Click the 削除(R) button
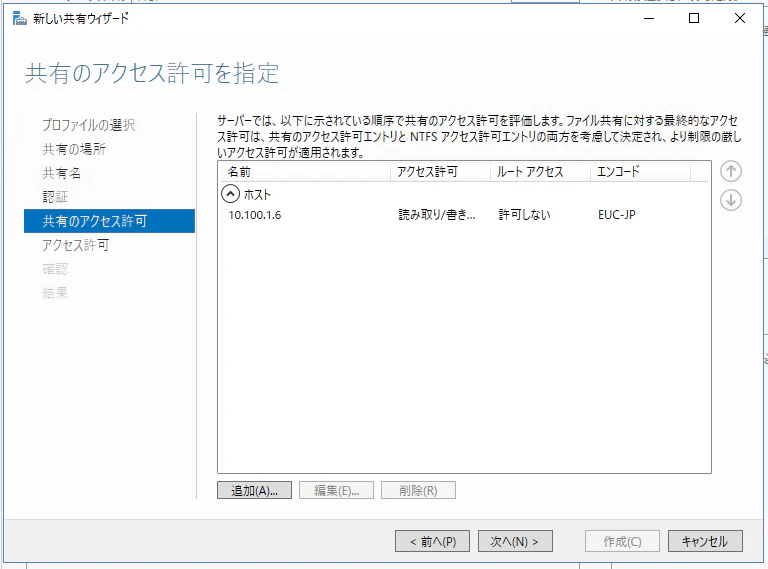 click(418, 490)
